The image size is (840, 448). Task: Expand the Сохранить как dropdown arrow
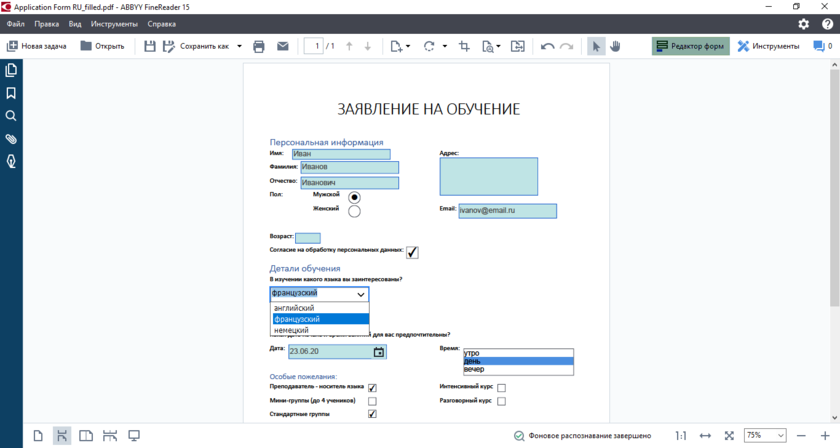tap(240, 46)
